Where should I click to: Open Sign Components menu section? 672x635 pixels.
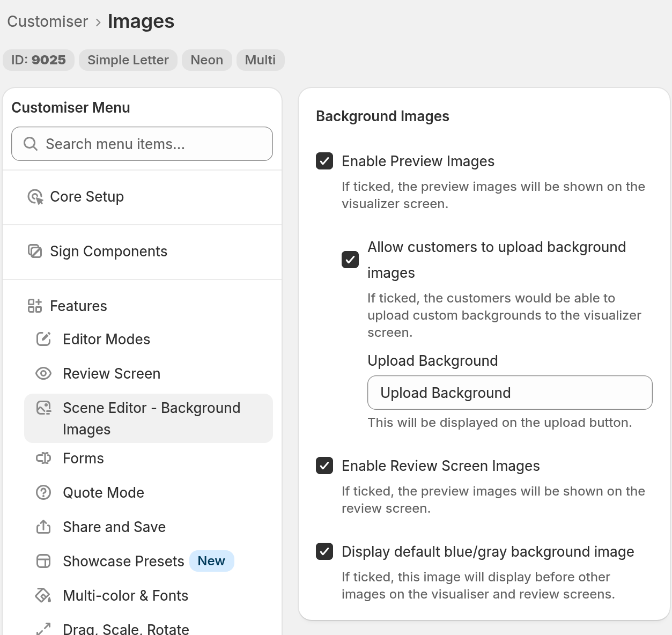[x=142, y=252]
